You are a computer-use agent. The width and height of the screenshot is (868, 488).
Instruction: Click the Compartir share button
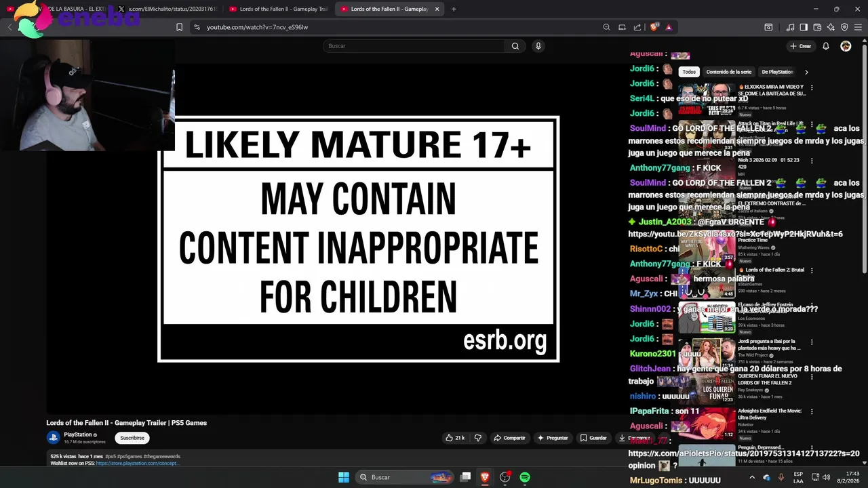pyautogui.click(x=509, y=438)
